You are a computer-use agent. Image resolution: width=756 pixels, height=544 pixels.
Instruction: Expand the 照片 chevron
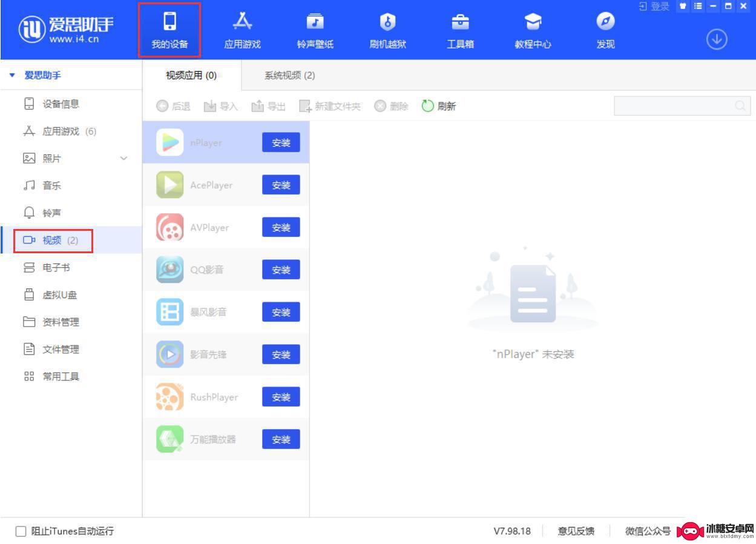tap(124, 159)
